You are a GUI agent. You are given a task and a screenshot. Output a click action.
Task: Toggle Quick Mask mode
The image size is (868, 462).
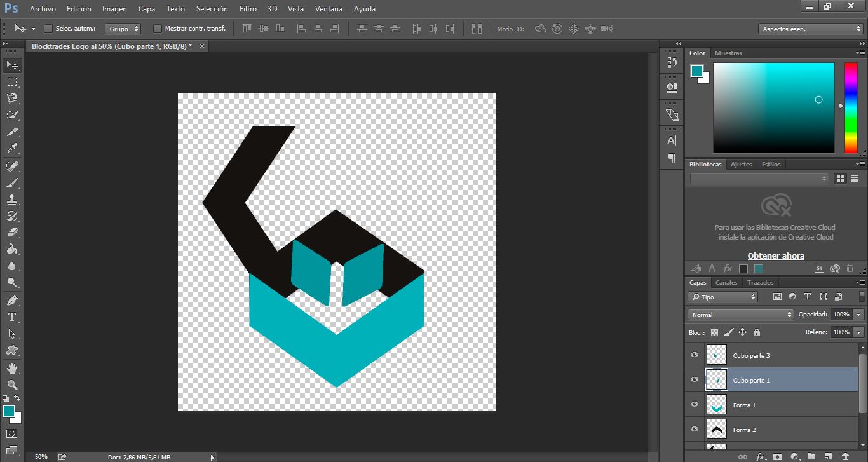pyautogui.click(x=12, y=434)
